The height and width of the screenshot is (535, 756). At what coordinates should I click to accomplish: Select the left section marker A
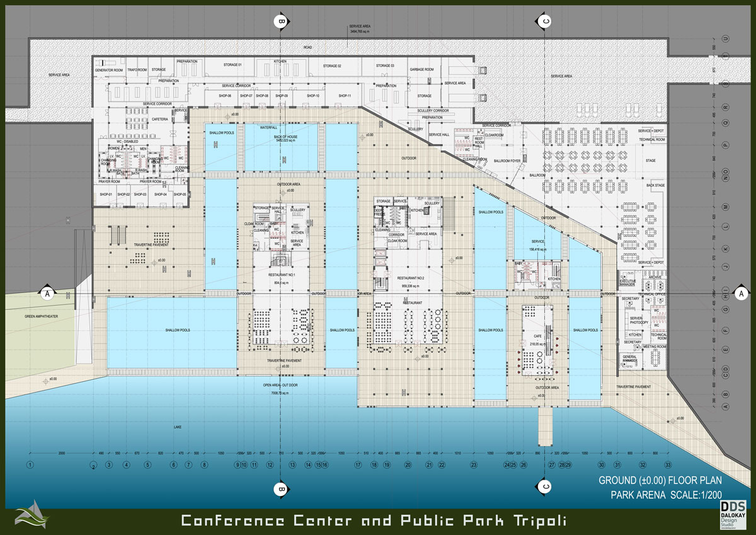point(46,293)
